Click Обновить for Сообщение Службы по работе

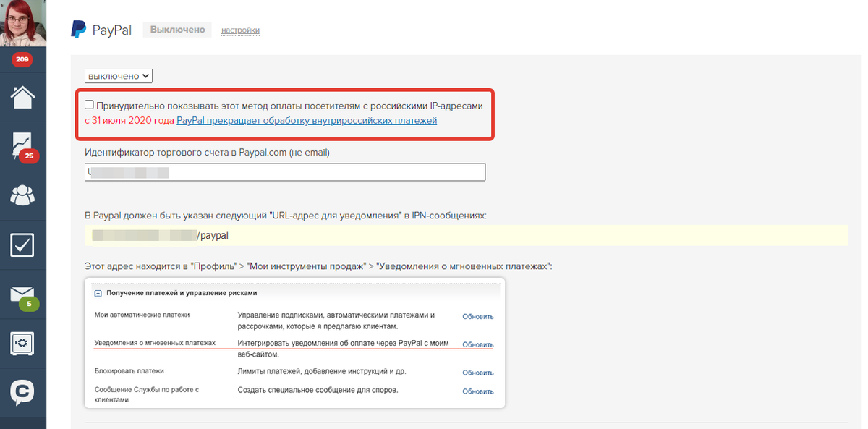click(478, 391)
